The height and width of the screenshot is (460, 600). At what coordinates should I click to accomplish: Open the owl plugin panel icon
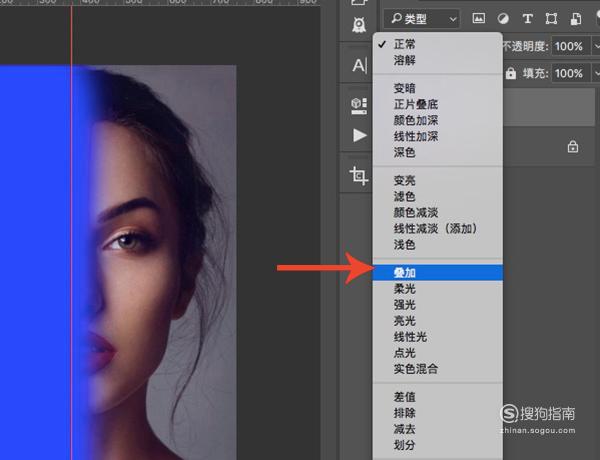[x=359, y=25]
